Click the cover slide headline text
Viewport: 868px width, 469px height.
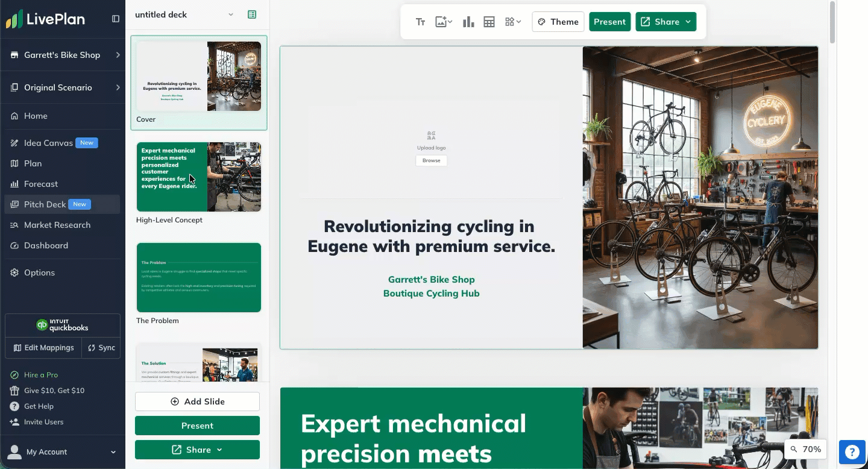pyautogui.click(x=431, y=236)
